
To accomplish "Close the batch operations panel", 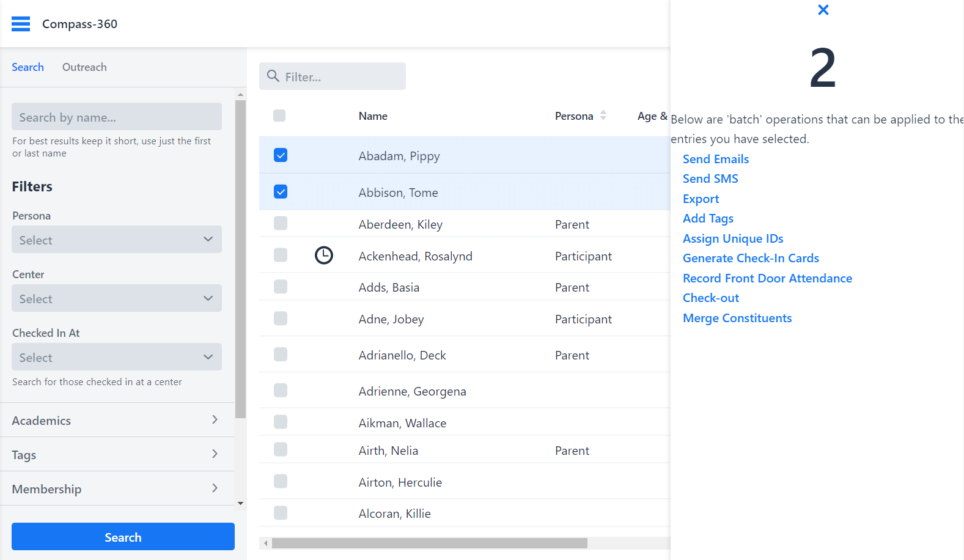I will tap(823, 10).
